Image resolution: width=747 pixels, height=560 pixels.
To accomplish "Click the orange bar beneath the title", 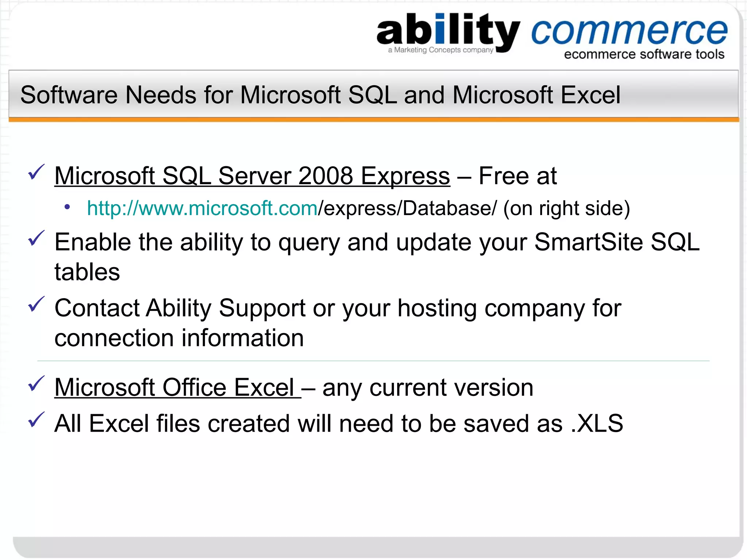I will [373, 120].
